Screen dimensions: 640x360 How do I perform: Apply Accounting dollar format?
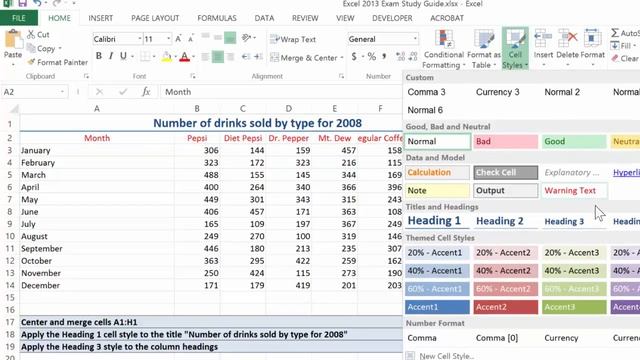[354, 57]
